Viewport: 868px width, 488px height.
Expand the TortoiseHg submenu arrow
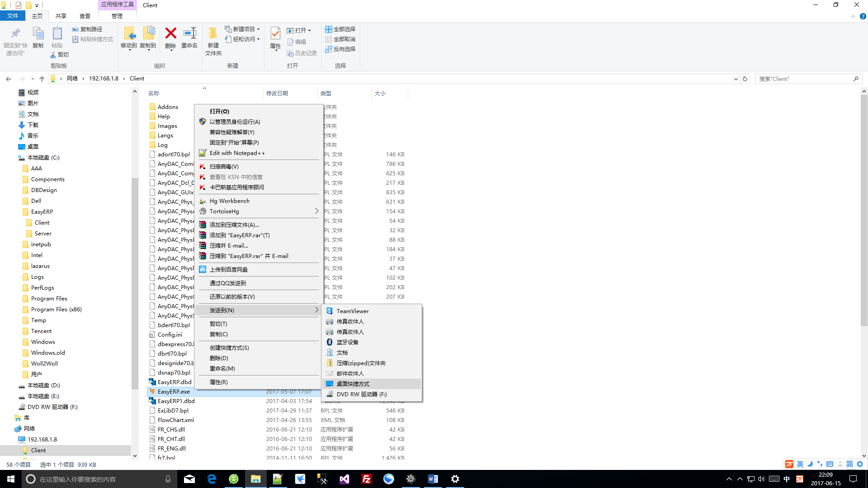click(x=316, y=211)
